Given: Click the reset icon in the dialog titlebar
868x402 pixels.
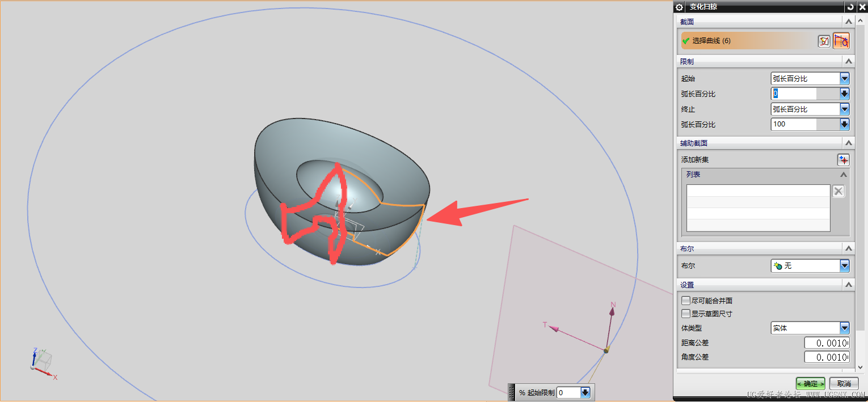Looking at the screenshot, I should (x=851, y=7).
